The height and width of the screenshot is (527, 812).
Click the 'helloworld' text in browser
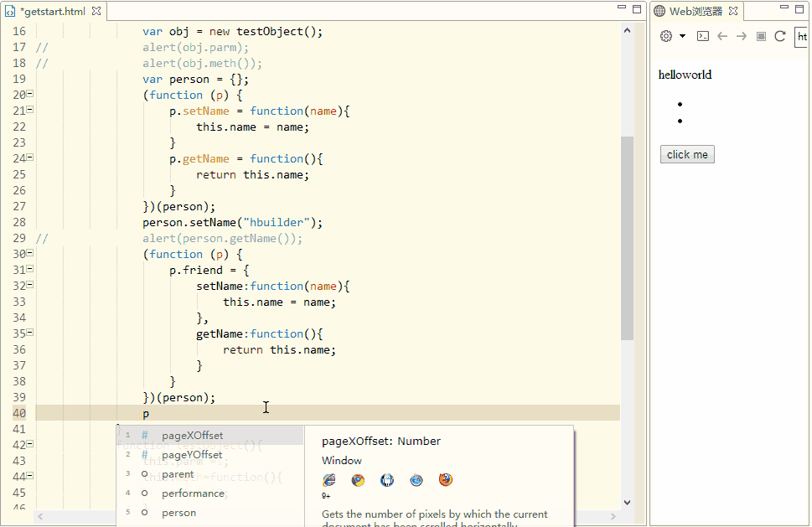tap(685, 75)
